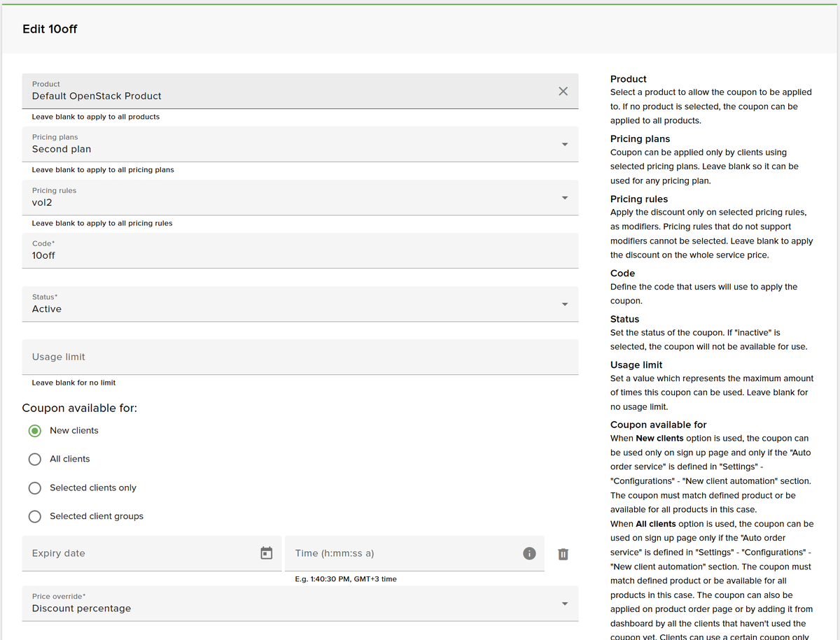Click hint Leave blank to apply to all products

tap(96, 117)
